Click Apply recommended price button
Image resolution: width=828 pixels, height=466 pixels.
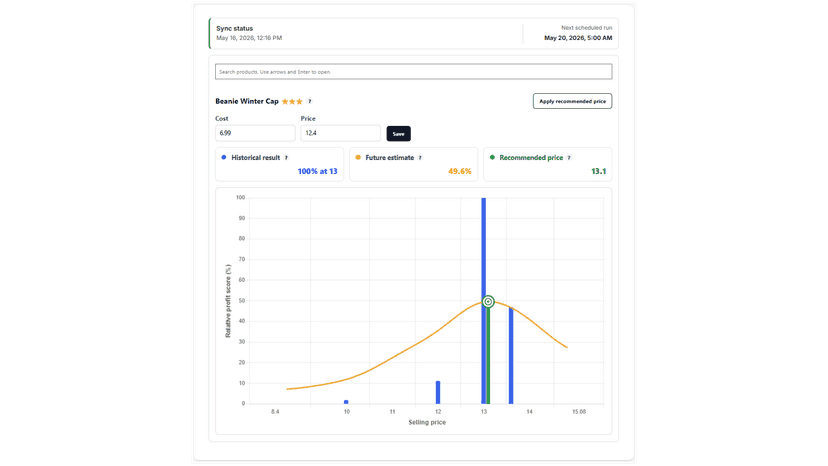(x=572, y=101)
